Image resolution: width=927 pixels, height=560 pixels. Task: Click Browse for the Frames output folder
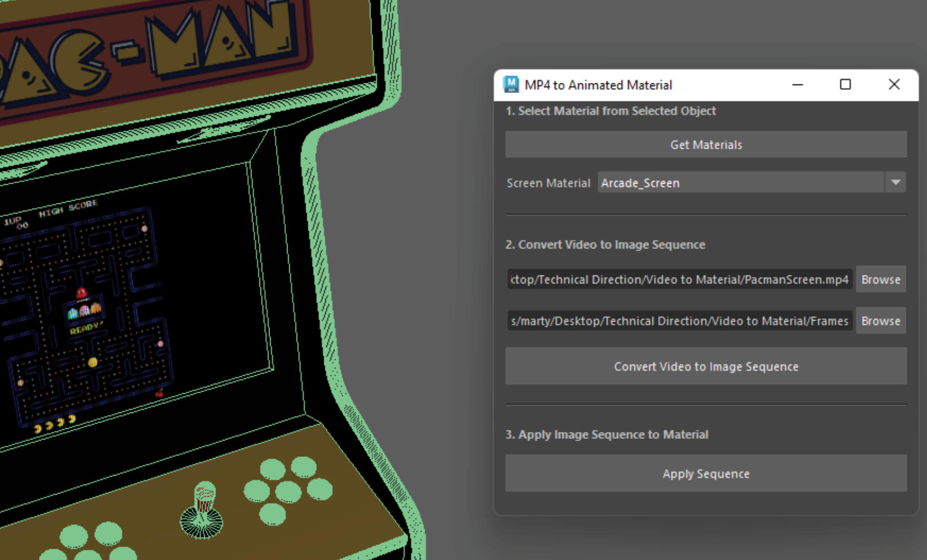[x=881, y=321]
